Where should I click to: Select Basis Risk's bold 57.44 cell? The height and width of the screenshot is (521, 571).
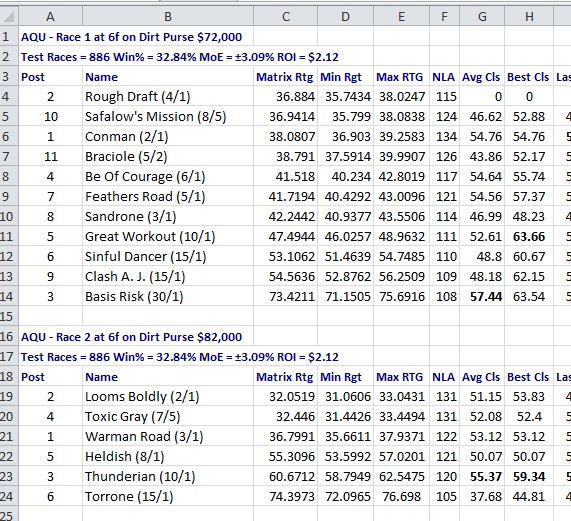(x=482, y=296)
